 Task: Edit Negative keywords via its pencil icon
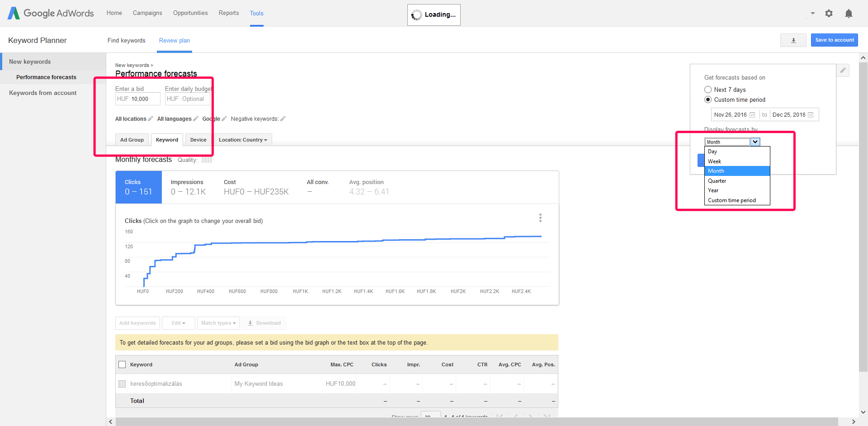coord(283,119)
